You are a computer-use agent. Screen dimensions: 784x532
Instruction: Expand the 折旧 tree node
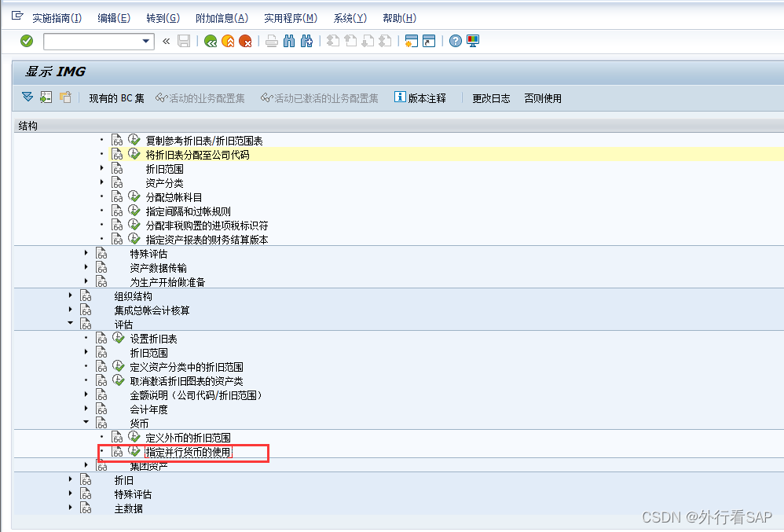pos(70,480)
